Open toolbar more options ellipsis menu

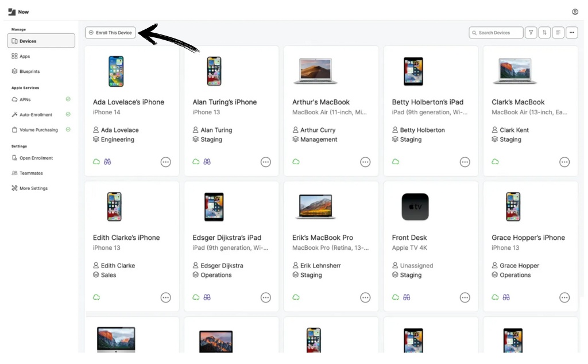(x=571, y=33)
